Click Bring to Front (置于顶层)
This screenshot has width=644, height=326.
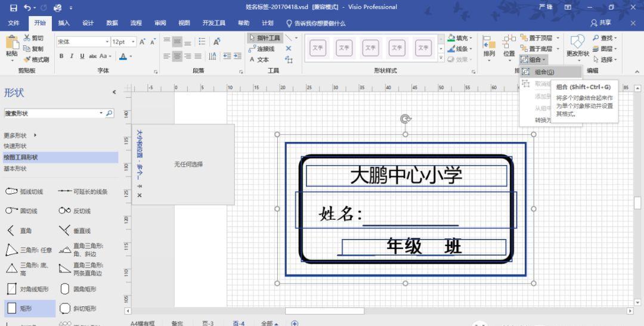(535, 38)
